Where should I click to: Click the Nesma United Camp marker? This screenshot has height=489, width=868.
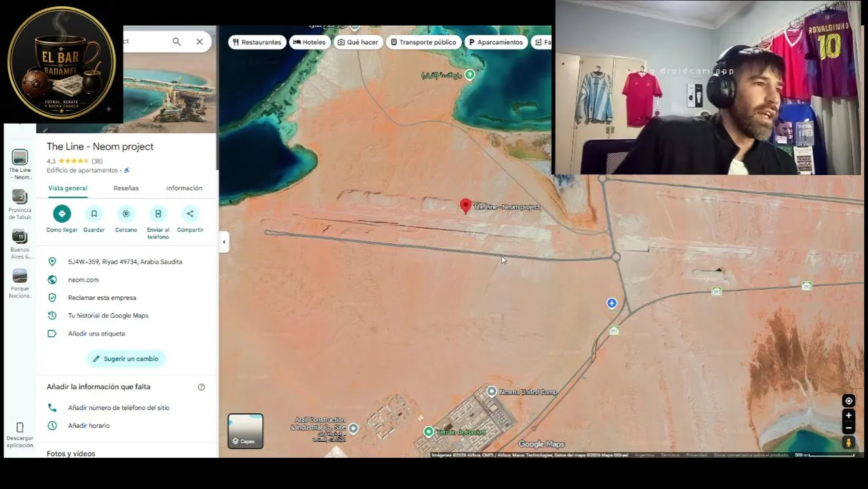pos(492,391)
